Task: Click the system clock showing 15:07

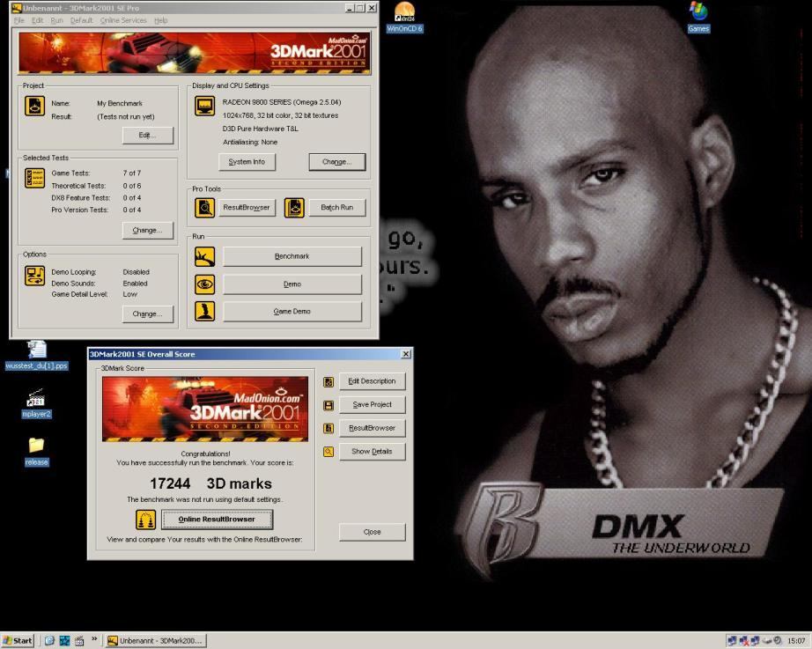Action: 796,641
